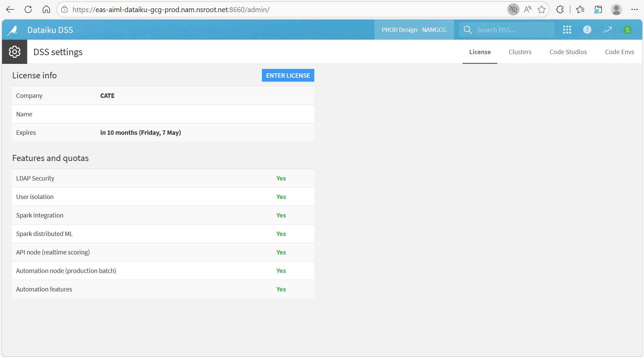Open Read Aloud icon in address bar

click(528, 9)
